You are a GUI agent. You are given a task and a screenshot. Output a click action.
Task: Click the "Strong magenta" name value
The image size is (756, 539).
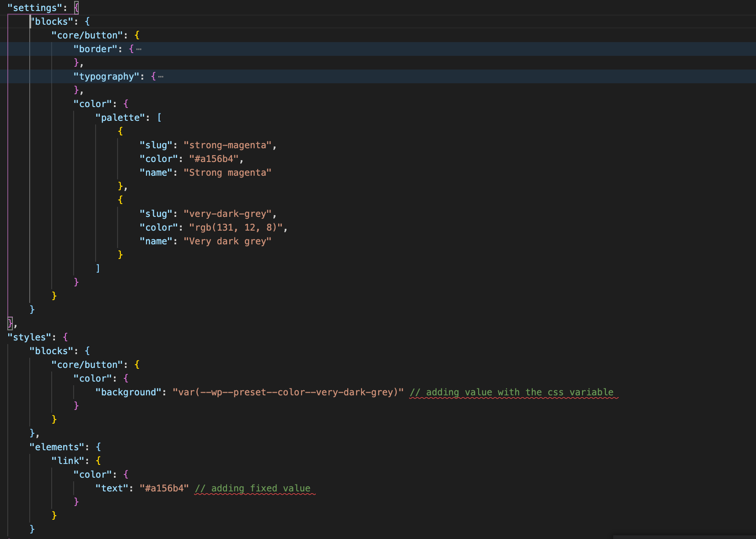227,172
